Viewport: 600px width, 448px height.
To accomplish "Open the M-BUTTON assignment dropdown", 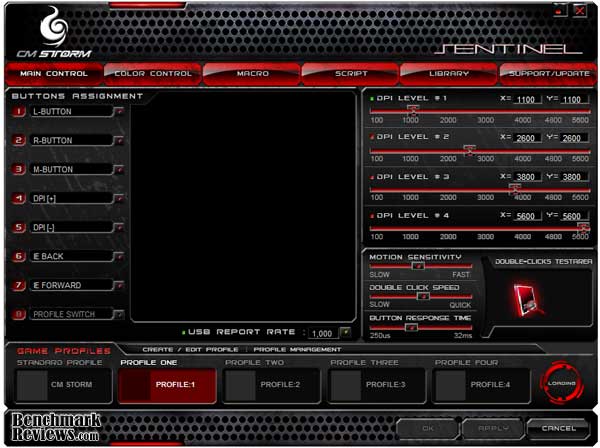I will point(119,169).
